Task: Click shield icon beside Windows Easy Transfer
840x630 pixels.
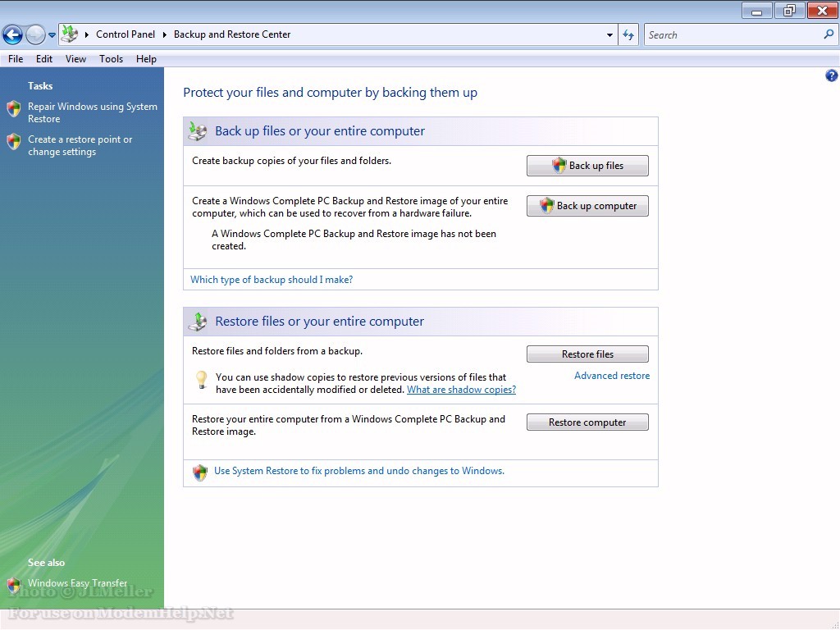Action: (x=14, y=585)
